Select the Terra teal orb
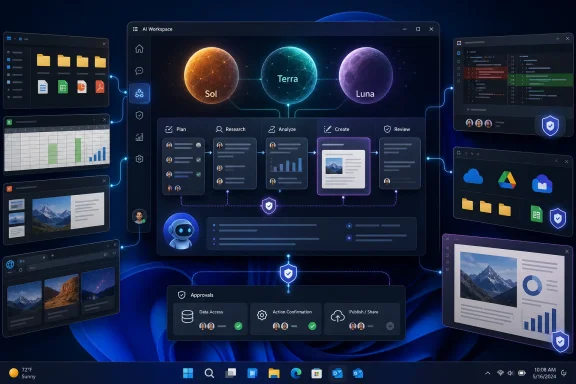576x384 pixels. click(289, 75)
